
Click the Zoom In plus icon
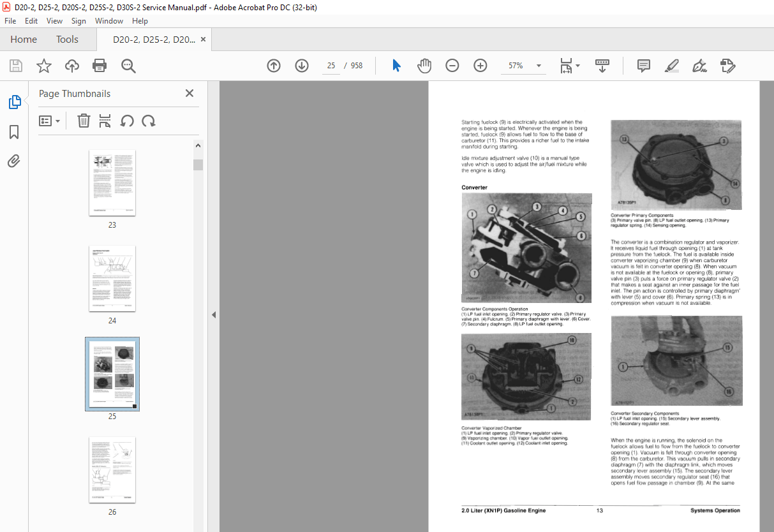tap(480, 66)
